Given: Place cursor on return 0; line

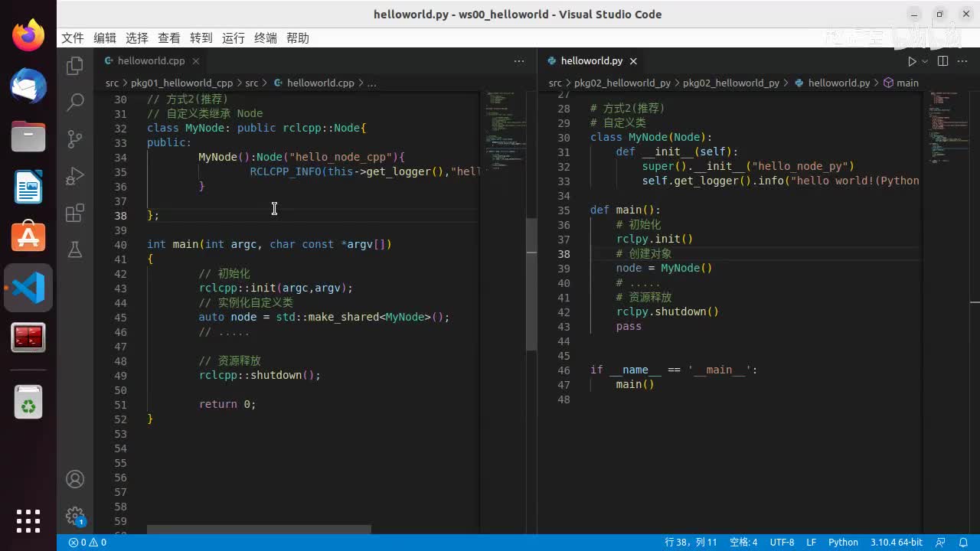Looking at the screenshot, I should coord(227,405).
